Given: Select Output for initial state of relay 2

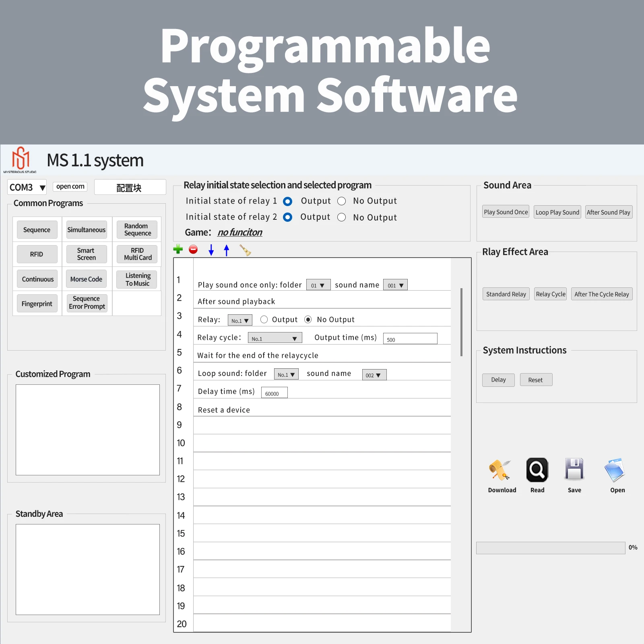Looking at the screenshot, I should (287, 217).
